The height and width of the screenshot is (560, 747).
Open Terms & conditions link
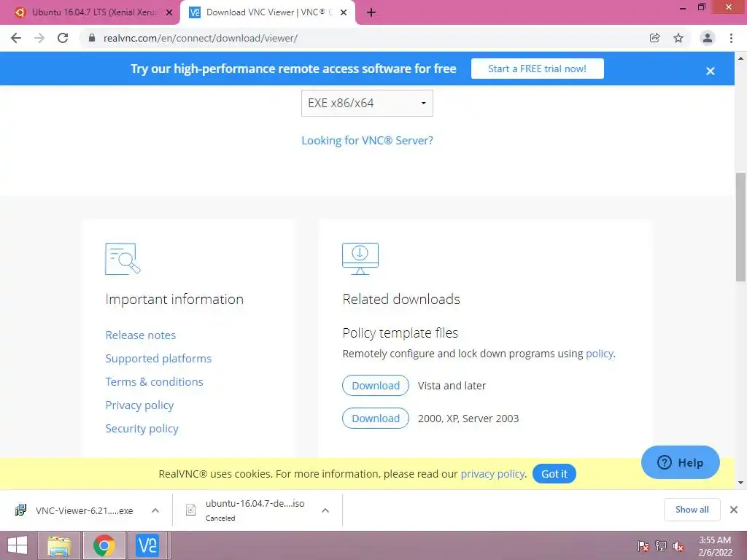pos(155,382)
